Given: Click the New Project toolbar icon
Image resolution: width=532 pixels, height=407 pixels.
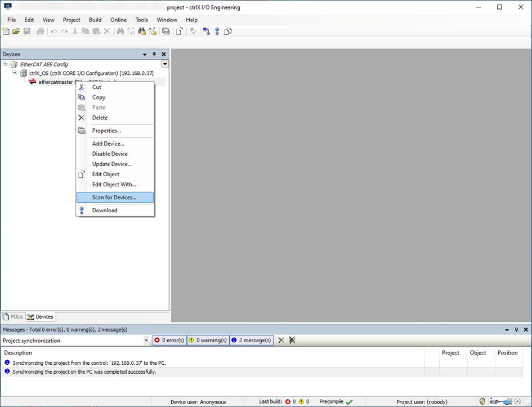Looking at the screenshot, I should point(6,31).
